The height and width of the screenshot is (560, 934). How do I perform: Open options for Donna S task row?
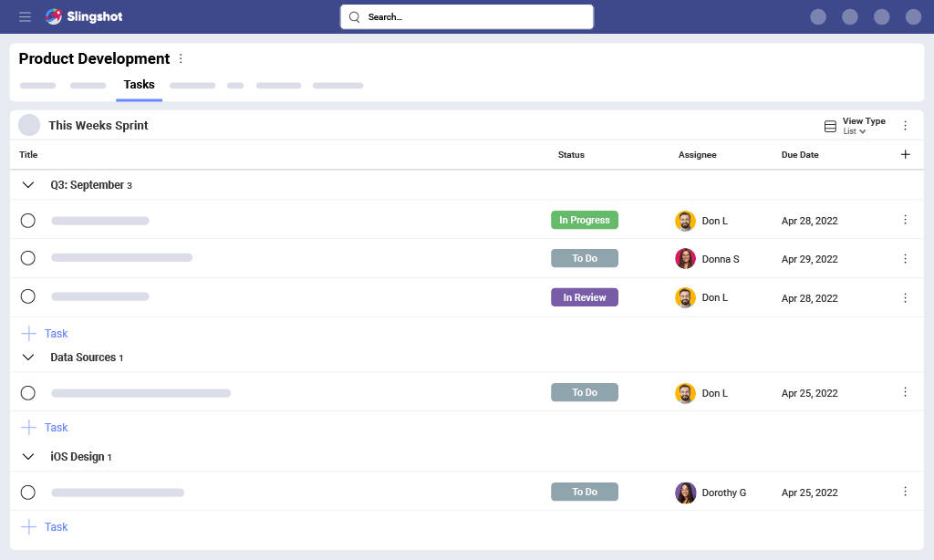coord(906,258)
